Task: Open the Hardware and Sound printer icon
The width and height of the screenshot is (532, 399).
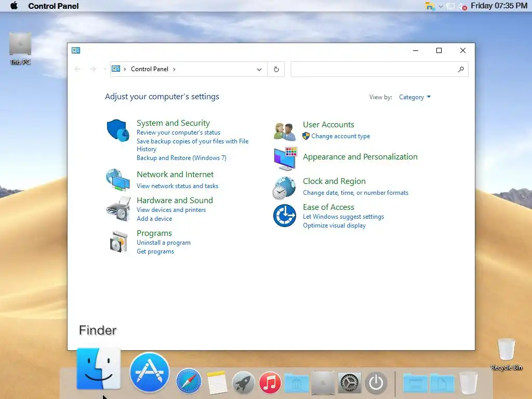Action: pyautogui.click(x=118, y=209)
